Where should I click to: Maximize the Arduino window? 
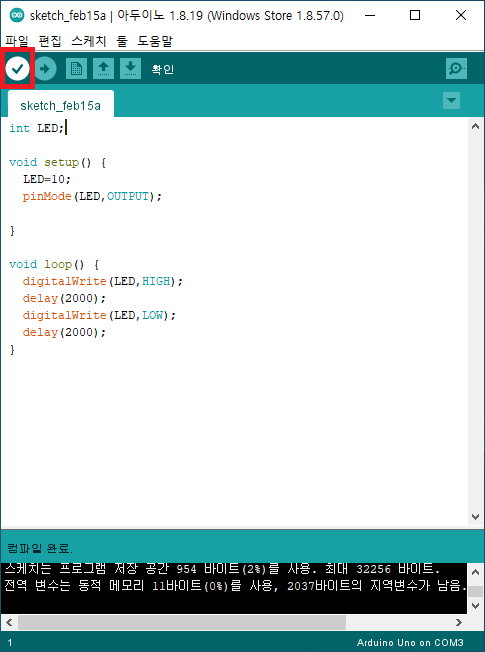(x=415, y=15)
